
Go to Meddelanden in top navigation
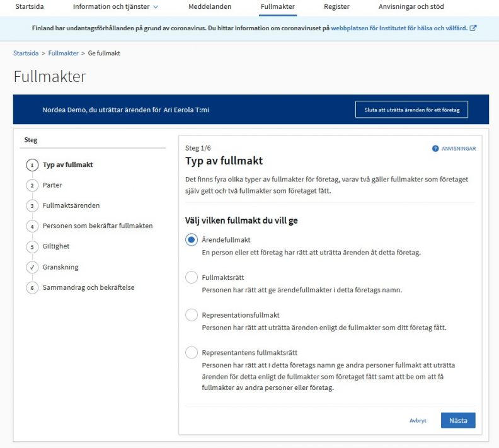(x=210, y=6)
